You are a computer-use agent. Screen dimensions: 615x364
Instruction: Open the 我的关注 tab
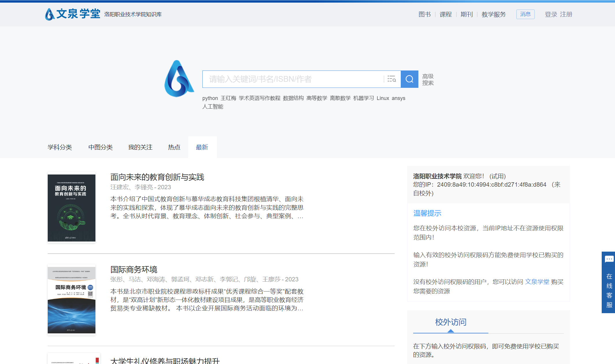(x=140, y=147)
